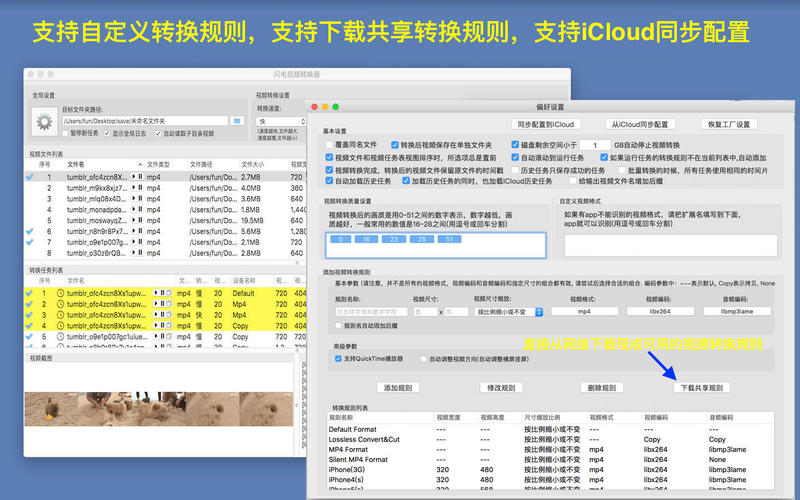Image resolution: width=800 pixels, height=500 pixels.
Task: Enable 自动调整视频方向 checkbox
Action: click(x=423, y=359)
